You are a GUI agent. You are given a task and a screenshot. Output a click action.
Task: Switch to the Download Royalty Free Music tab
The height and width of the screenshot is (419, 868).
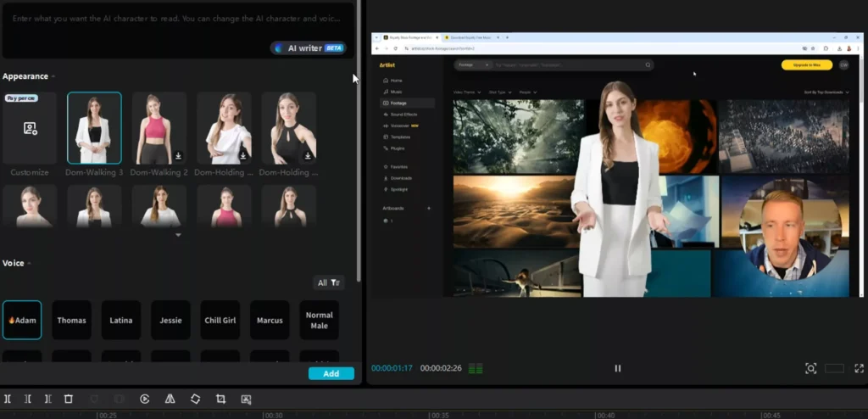pyautogui.click(x=470, y=37)
